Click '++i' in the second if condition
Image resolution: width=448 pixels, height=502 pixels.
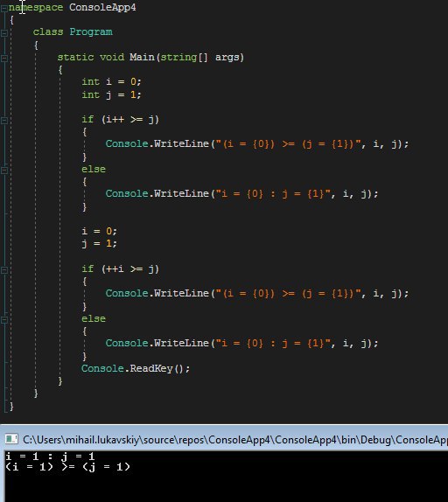click(x=115, y=269)
